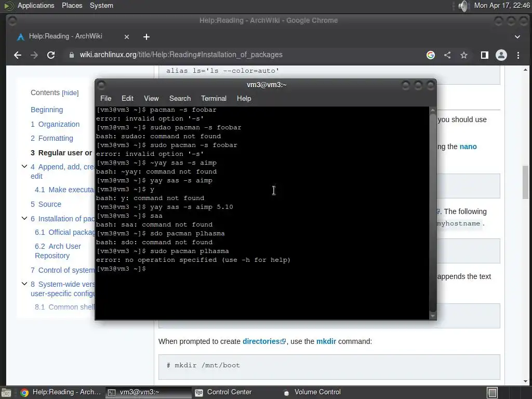
Task: Switch to Help:Reading Chrome taskbar entry
Action: tap(61, 392)
